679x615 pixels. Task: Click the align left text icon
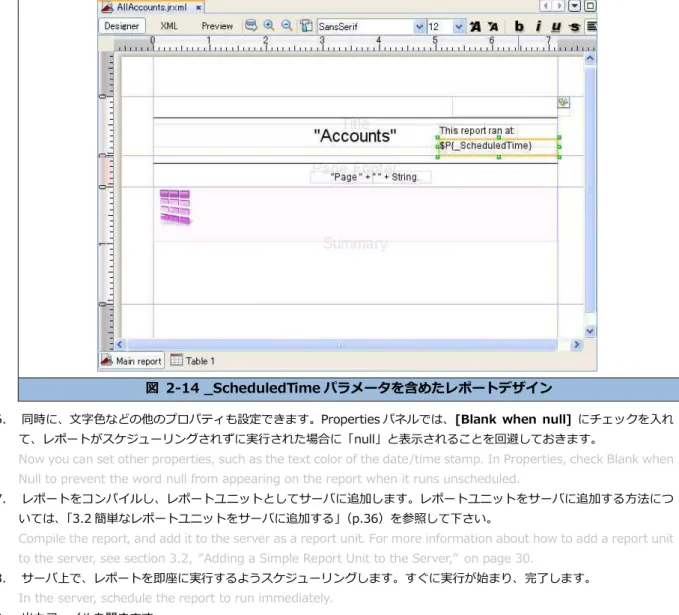pos(592,26)
